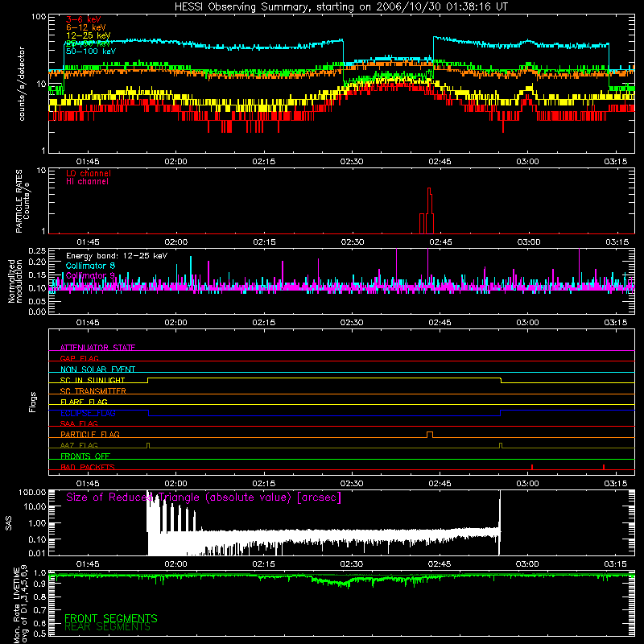Click the 'BAD PACKETS' flag label
This screenshot has height=644, width=644.
tap(88, 467)
